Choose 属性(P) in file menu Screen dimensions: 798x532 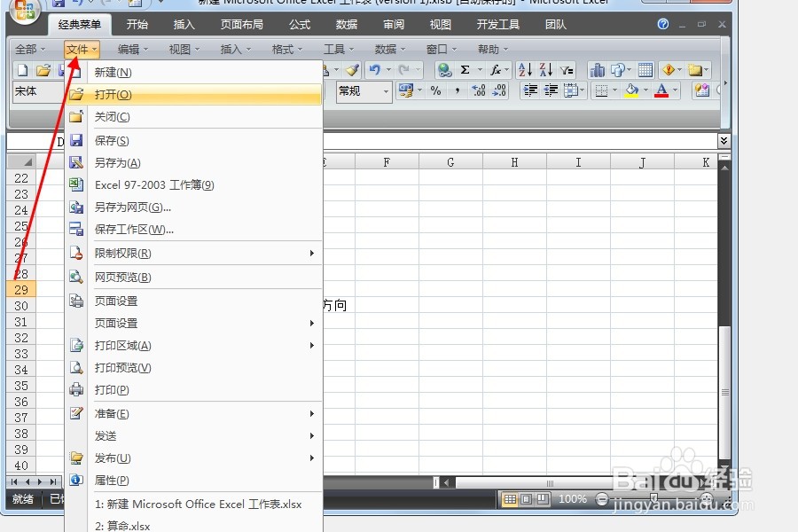[194, 480]
